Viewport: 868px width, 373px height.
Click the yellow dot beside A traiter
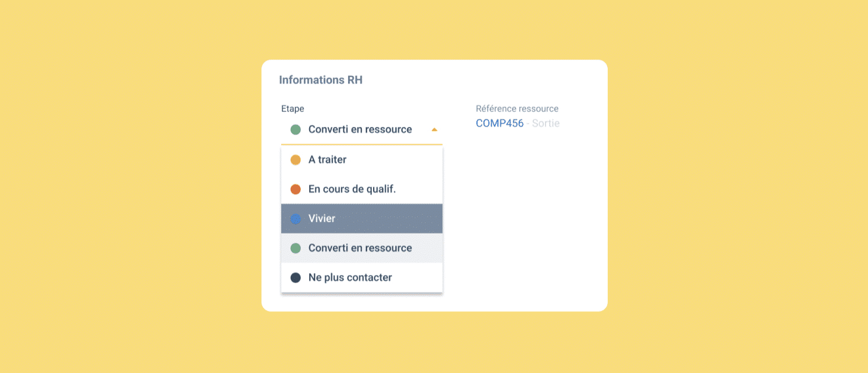click(295, 160)
